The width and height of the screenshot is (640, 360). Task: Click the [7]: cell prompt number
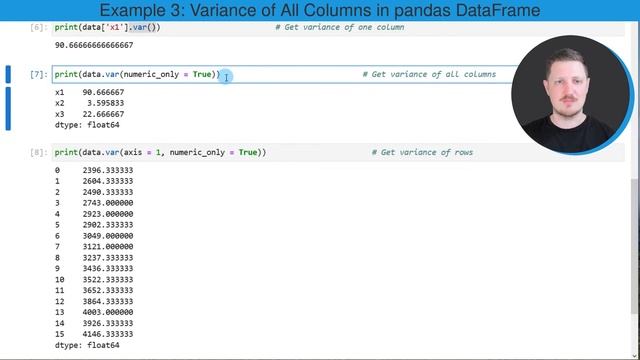click(39, 74)
